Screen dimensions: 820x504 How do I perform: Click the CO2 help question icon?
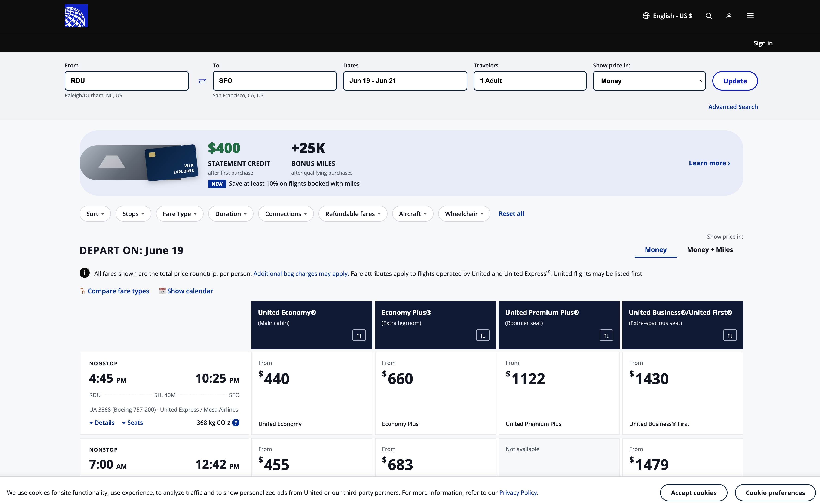click(x=236, y=423)
